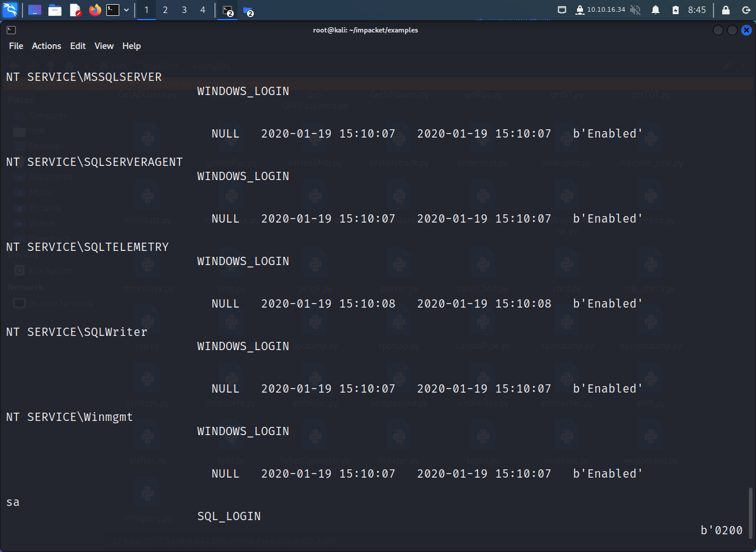Click b'Enabled' in the Winmgmt row
Image resolution: width=756 pixels, height=552 pixels.
pos(608,474)
